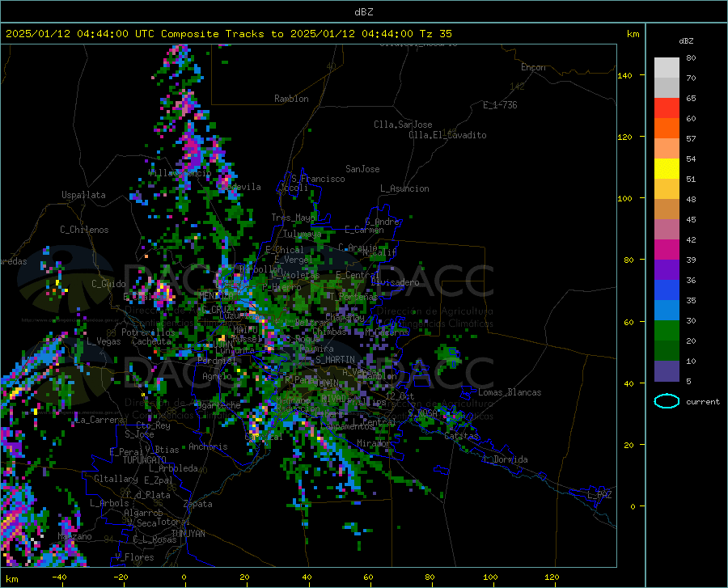
Task: Click the 48 dBZ brown swatch
Action: (667, 209)
